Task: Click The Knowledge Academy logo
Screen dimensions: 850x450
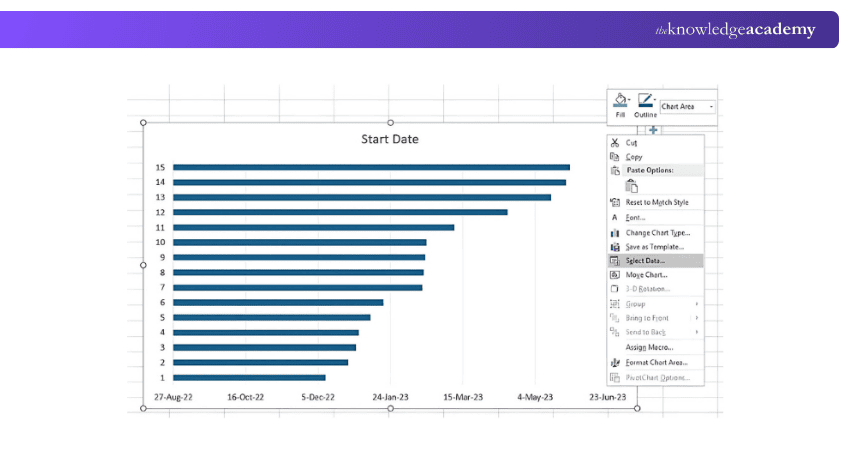Action: pos(735,29)
